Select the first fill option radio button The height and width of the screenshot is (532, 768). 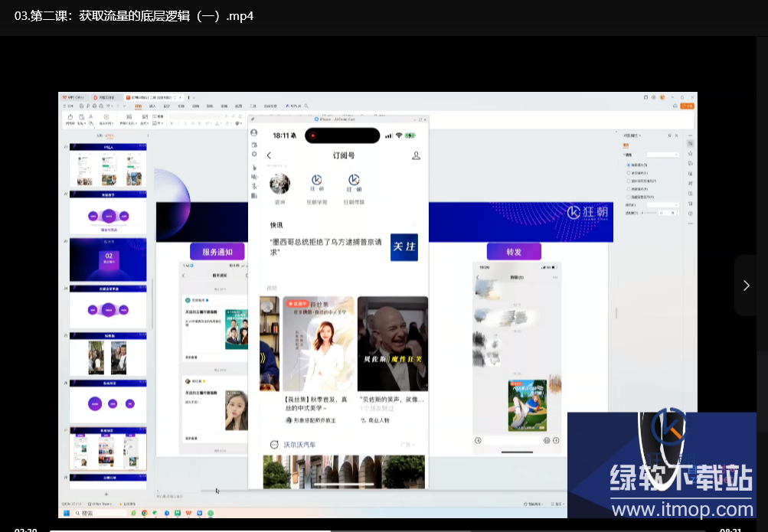(x=629, y=165)
